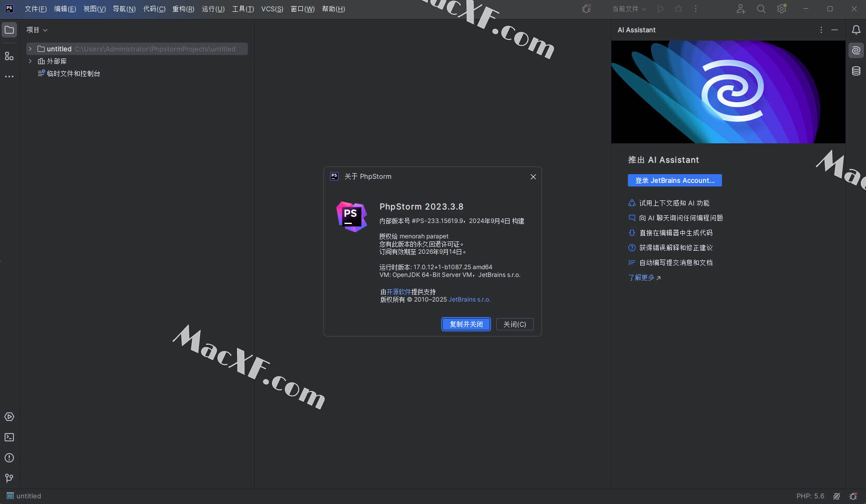The height and width of the screenshot is (504, 866).
Task: Open the 窗口(W) menu
Action: click(x=302, y=9)
